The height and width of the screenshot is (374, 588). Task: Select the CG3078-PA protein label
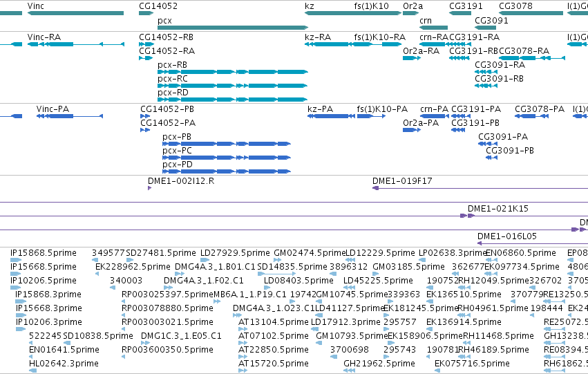pos(540,109)
